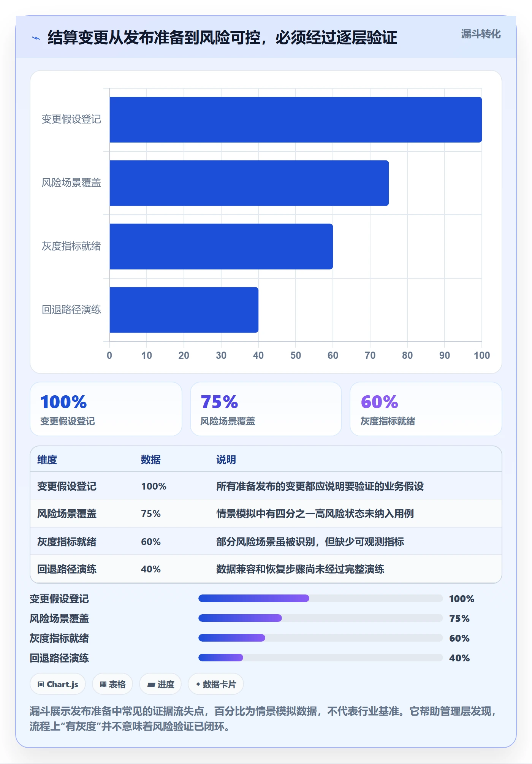Select the 数据卡片 tag chip
Image resolution: width=532 pixels, height=764 pixels.
[216, 684]
